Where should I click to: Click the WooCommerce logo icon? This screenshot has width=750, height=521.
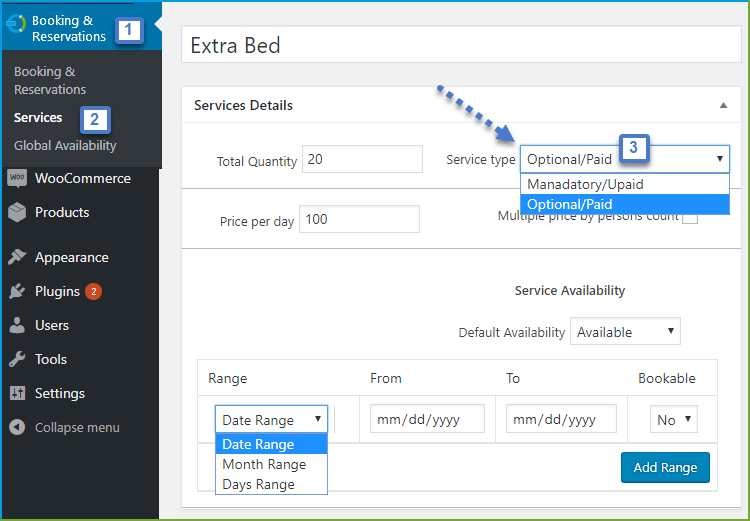(x=17, y=178)
